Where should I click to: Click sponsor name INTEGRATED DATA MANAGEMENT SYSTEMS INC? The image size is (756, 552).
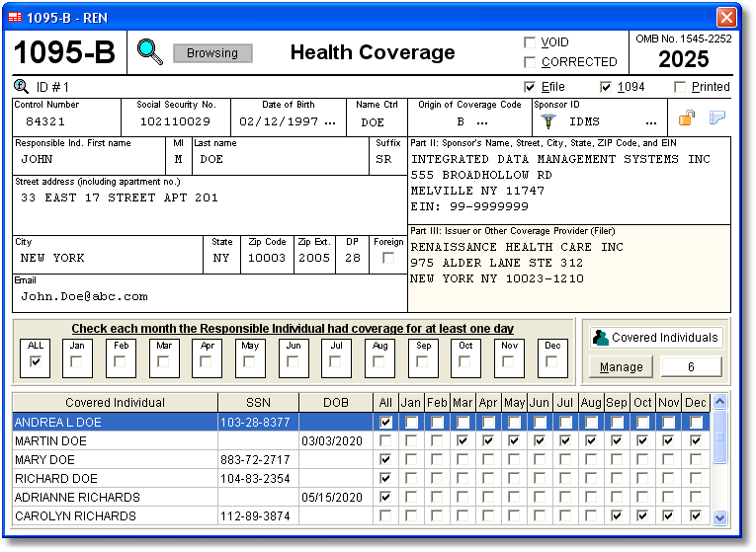tap(560, 159)
